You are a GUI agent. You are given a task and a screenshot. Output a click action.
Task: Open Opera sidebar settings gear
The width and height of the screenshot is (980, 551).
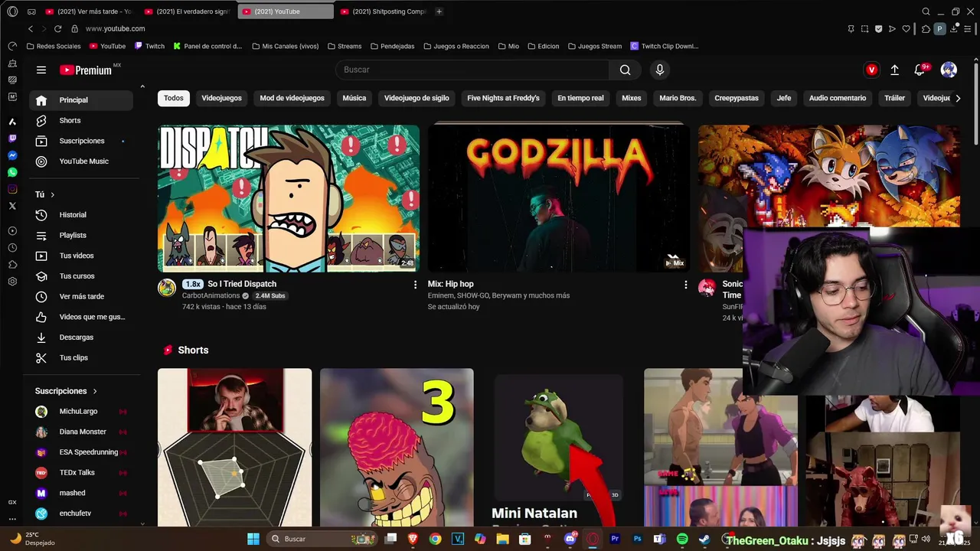[12, 282]
